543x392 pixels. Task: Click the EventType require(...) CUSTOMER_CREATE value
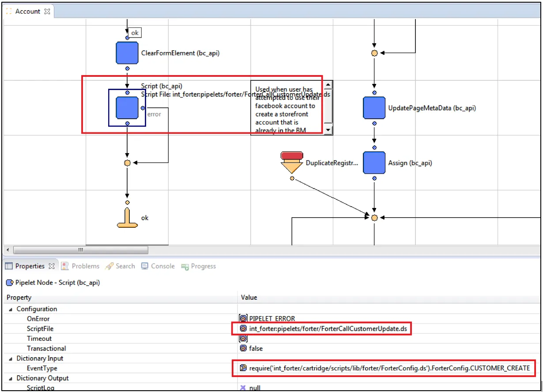point(389,368)
